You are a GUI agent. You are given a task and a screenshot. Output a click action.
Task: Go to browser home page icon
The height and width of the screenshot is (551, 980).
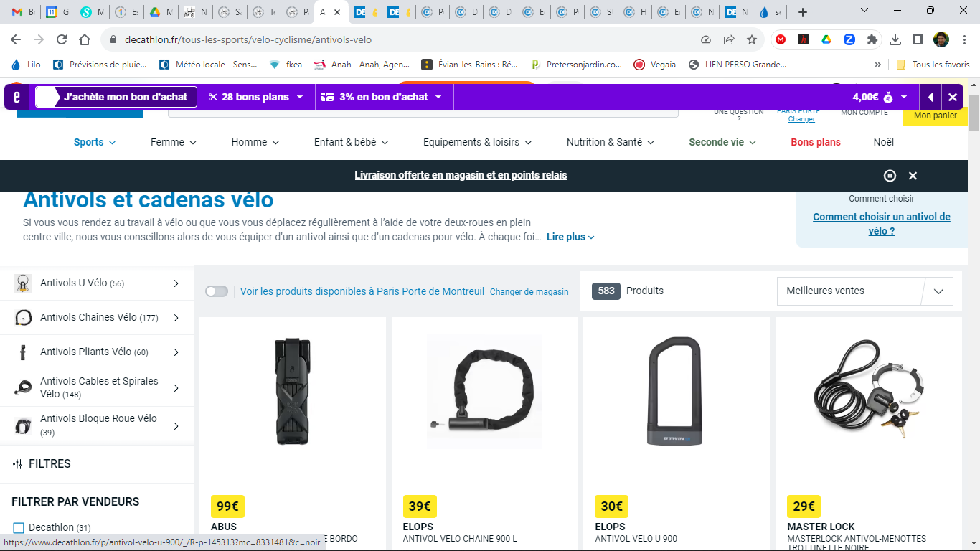tap(85, 39)
